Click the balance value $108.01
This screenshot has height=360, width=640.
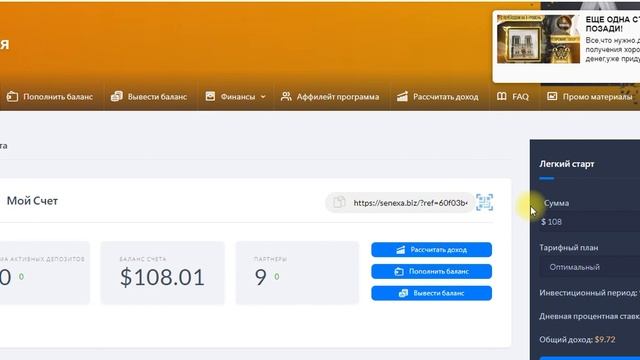162,278
